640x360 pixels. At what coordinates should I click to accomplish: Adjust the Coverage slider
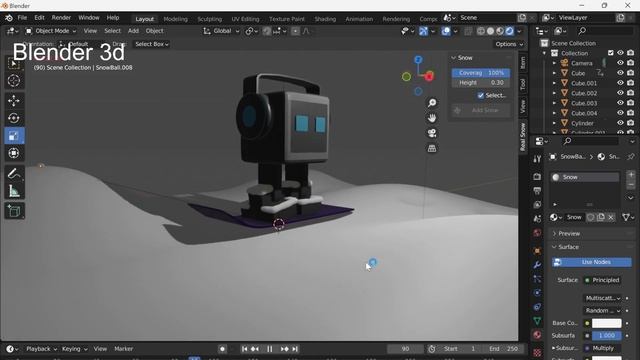[x=481, y=73]
